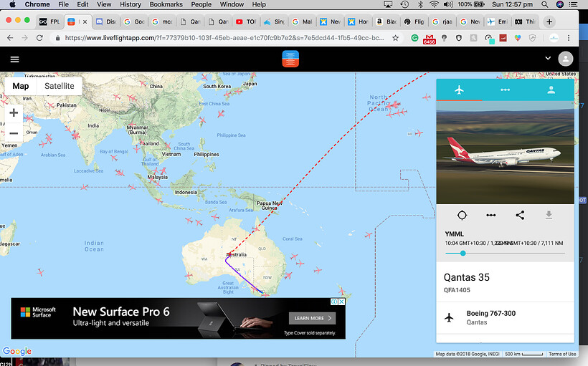
Task: Select the Boeing 767-300 aircraft row
Action: (505, 318)
